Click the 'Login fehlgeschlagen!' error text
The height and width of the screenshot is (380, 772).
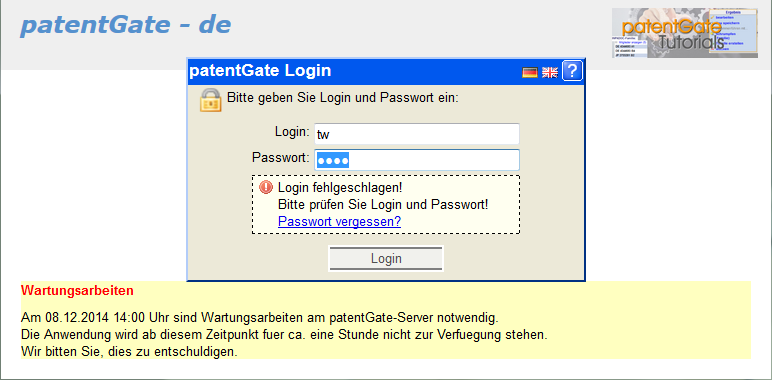coord(340,188)
